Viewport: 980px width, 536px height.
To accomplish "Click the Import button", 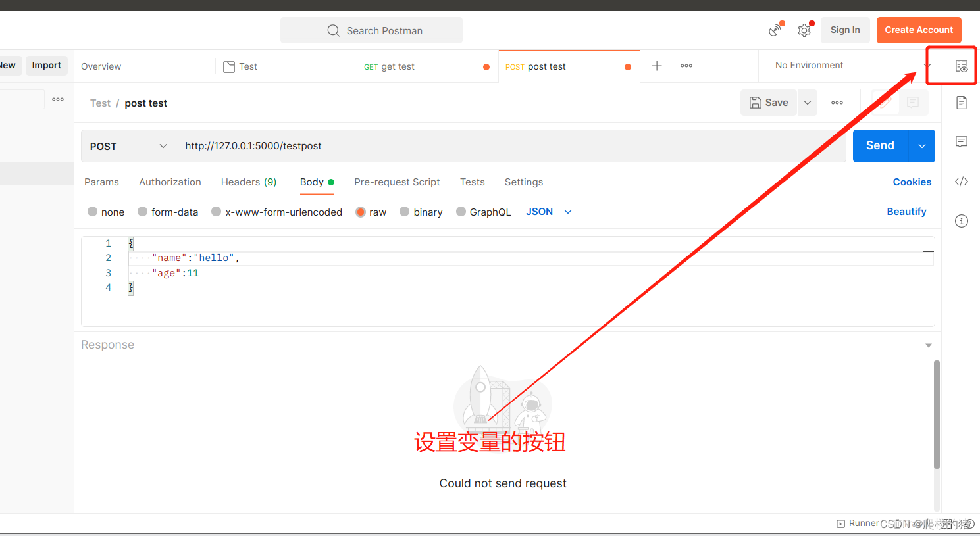I will pos(47,66).
